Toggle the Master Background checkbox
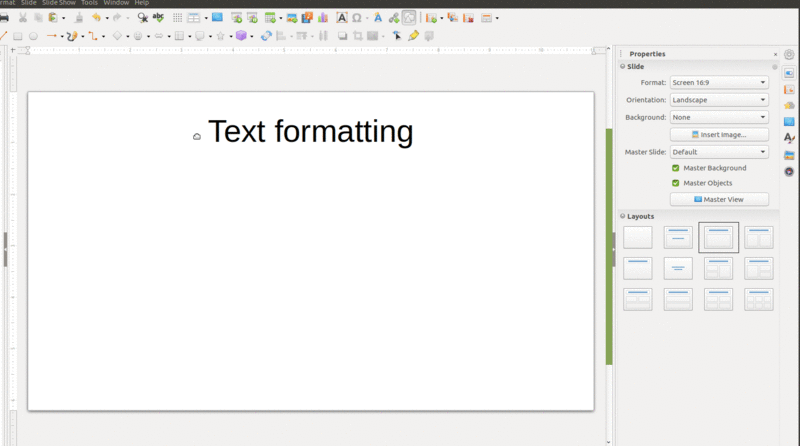The height and width of the screenshot is (446, 800). 676,168
